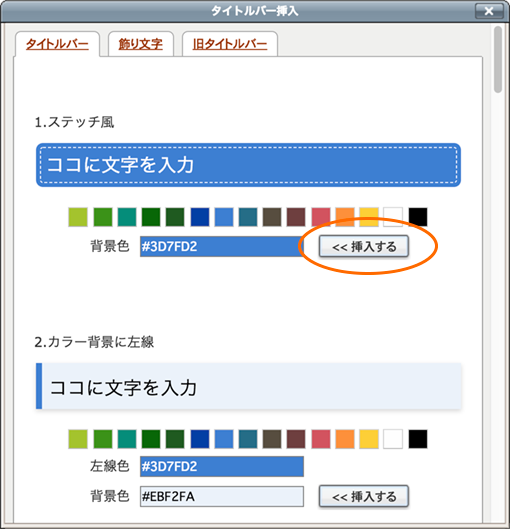Switch to the 飾り文字 tab
The image size is (510, 529).
(141, 44)
